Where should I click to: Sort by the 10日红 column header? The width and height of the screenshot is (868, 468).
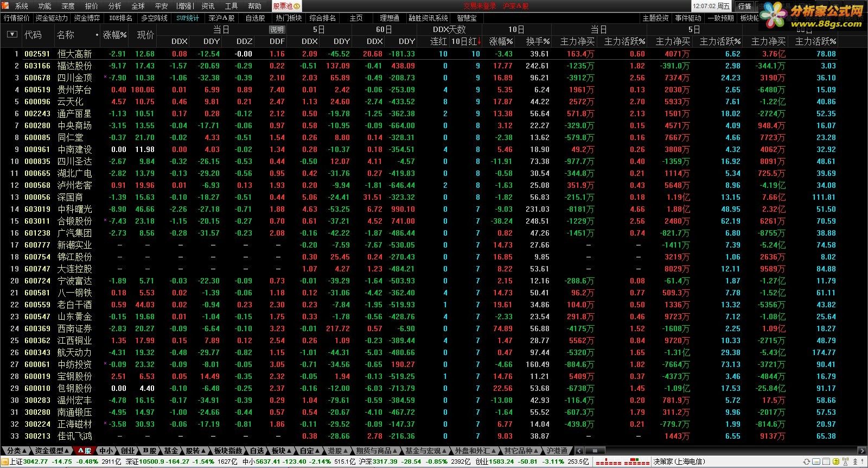[465, 41]
